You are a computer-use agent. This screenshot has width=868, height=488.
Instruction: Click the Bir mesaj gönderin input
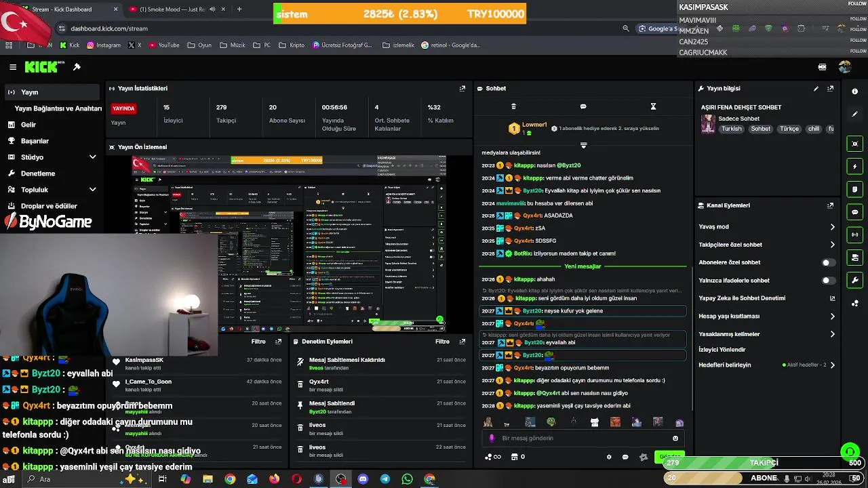tap(583, 439)
